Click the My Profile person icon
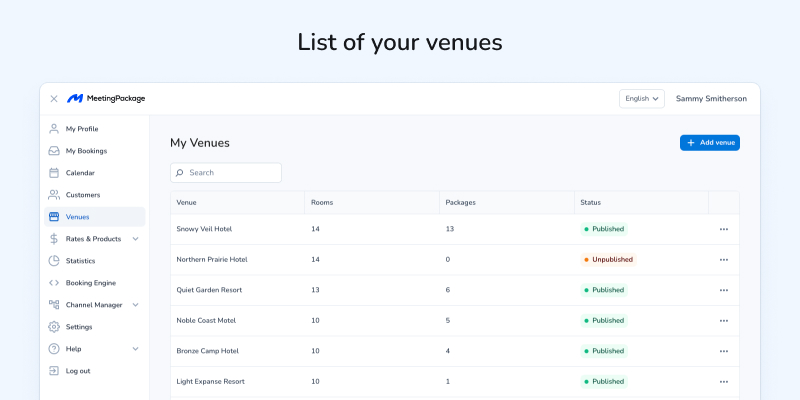The height and width of the screenshot is (400, 800). point(54,129)
